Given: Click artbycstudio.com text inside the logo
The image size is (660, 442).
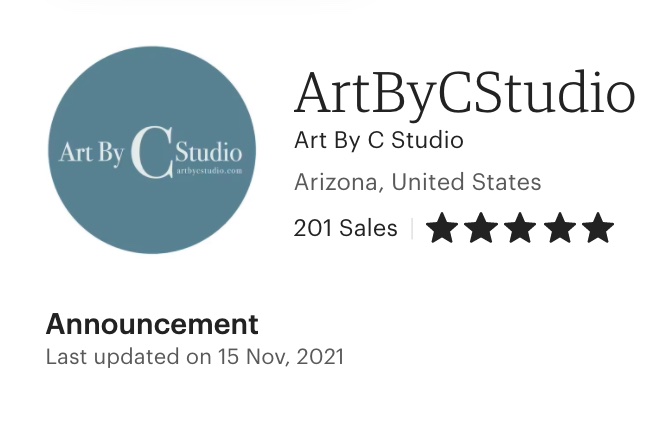Looking at the screenshot, I should pos(209,170).
